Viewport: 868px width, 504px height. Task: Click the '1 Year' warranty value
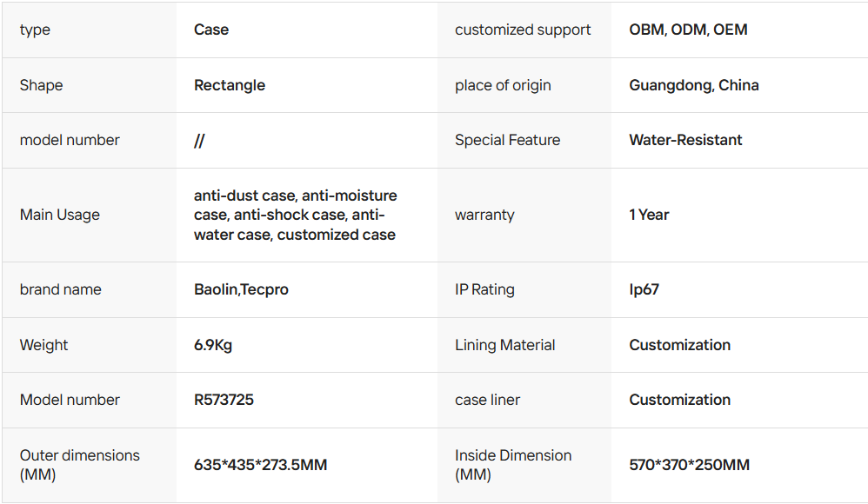coord(649,215)
